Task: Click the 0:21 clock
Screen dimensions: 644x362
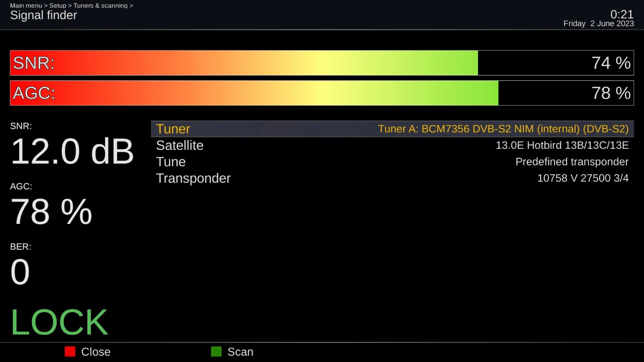Action: click(x=622, y=14)
